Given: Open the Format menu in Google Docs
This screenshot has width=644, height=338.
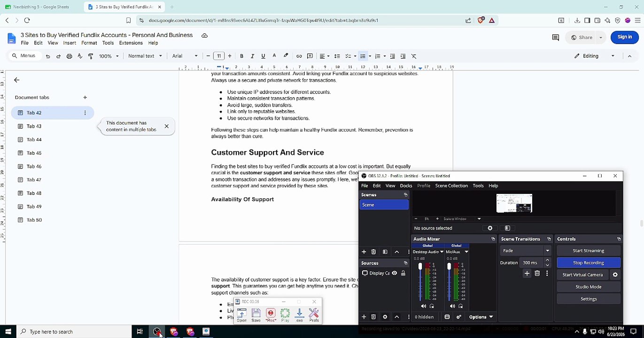Looking at the screenshot, I should (89, 43).
